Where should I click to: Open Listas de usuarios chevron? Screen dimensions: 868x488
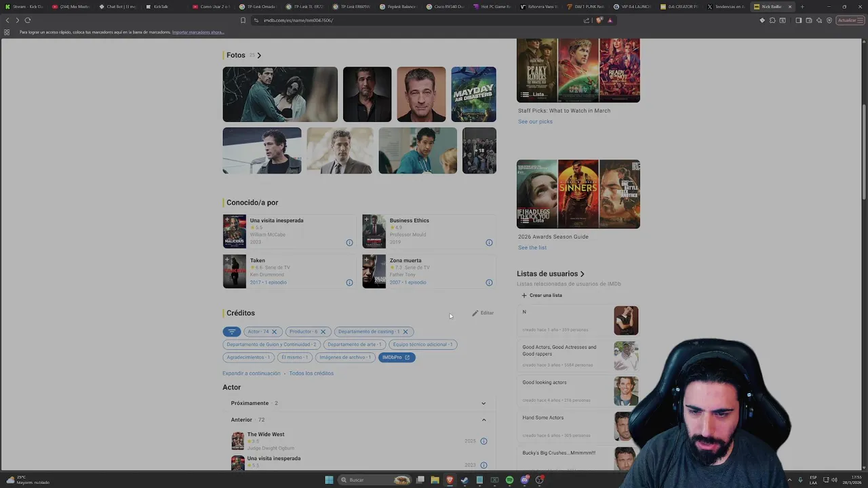point(582,274)
